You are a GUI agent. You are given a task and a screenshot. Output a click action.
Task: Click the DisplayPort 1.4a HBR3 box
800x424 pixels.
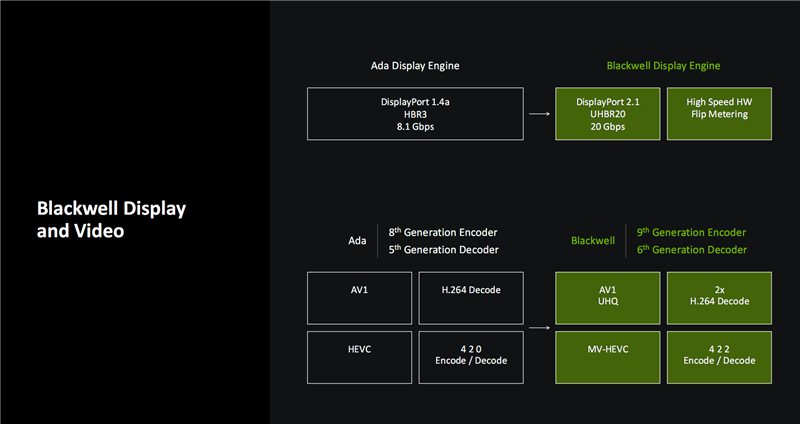pos(415,114)
